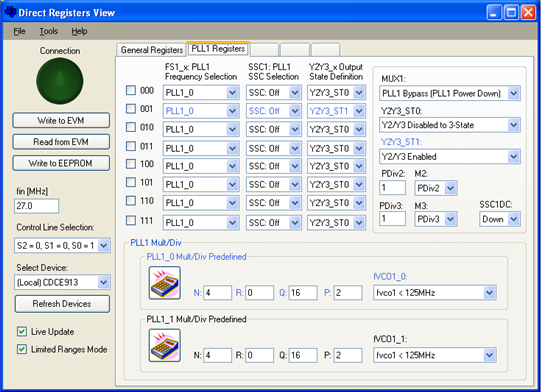
Task: Select the PLL1 Registers tab
Action: point(218,49)
